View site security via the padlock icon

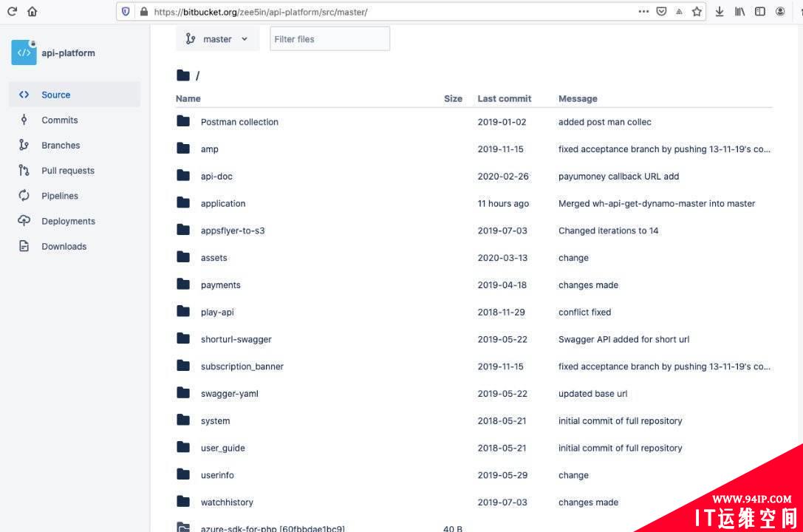[x=144, y=11]
